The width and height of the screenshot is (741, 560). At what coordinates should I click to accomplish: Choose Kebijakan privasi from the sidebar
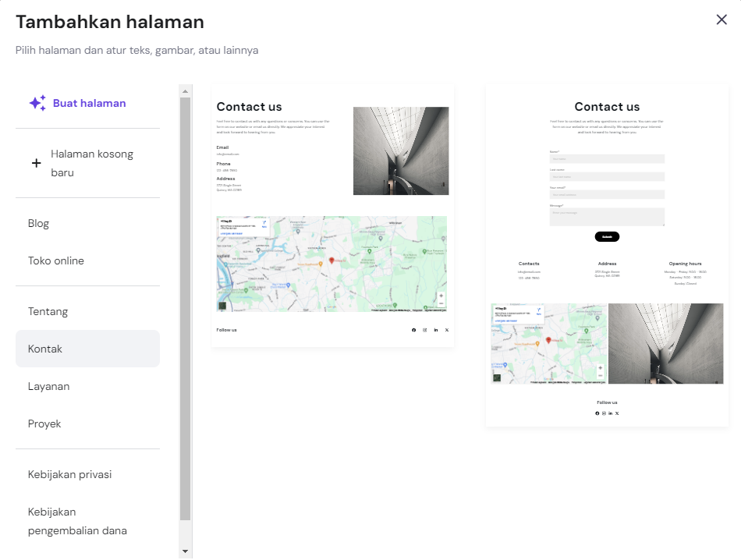click(x=69, y=473)
